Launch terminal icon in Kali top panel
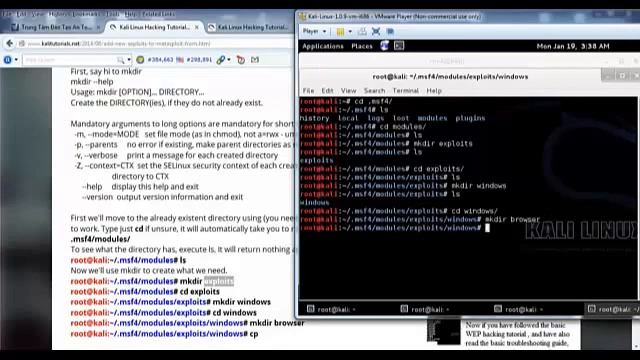Image resolution: width=640 pixels, height=360 pixels. point(399,46)
